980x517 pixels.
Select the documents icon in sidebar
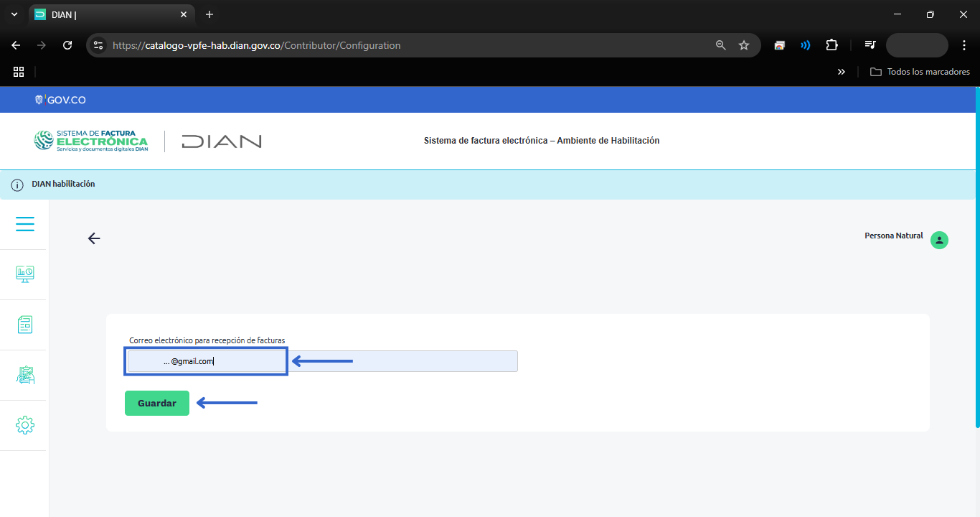click(x=25, y=325)
